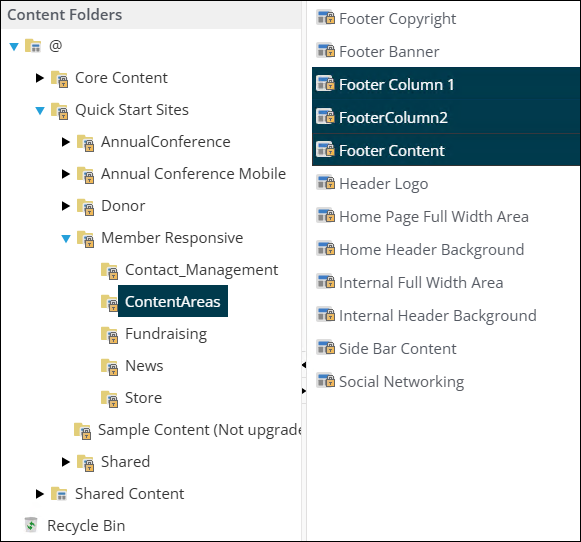Click the content icon beside Social Networking

click(x=326, y=380)
